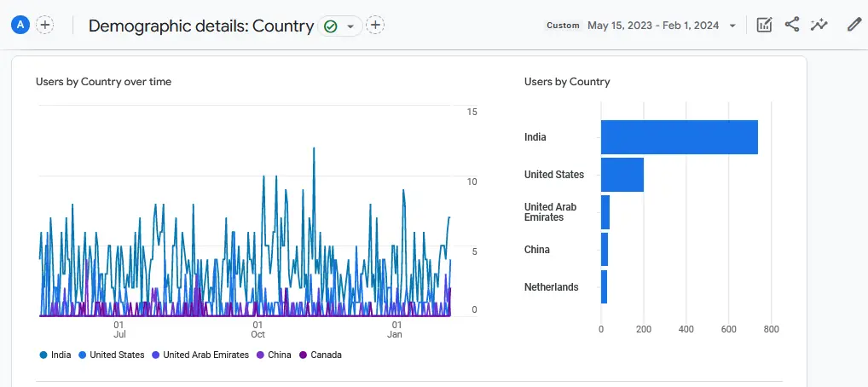
Task: Toggle United States series in legend
Action: 111,355
